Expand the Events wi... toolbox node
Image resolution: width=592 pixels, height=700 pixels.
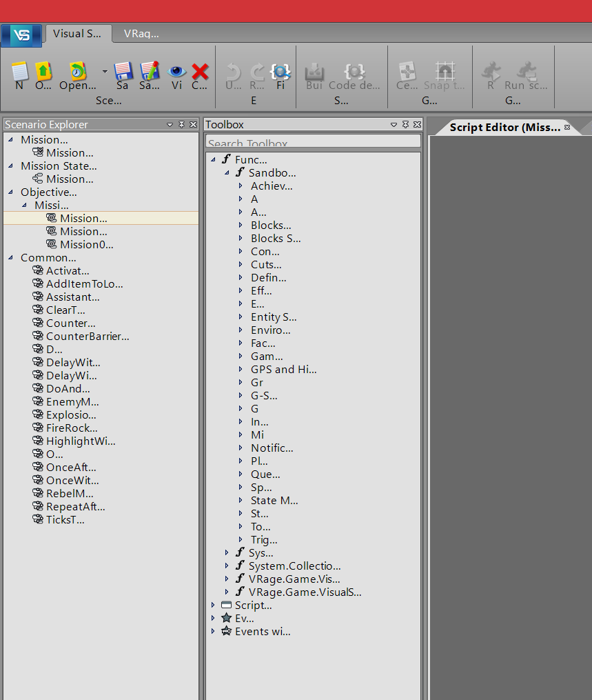point(214,632)
